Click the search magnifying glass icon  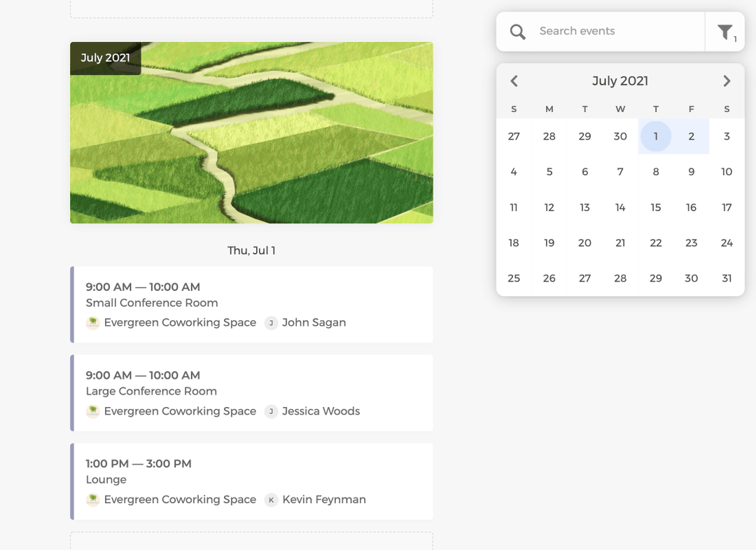tap(517, 31)
